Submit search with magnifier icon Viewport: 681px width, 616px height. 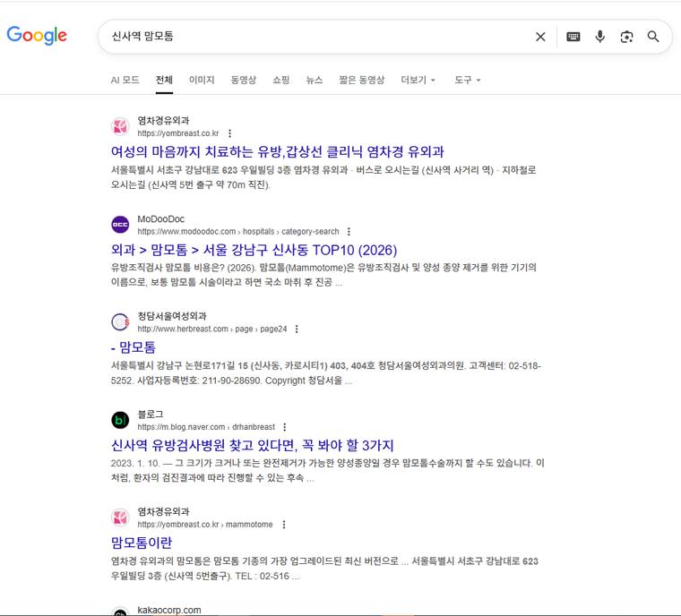(653, 37)
